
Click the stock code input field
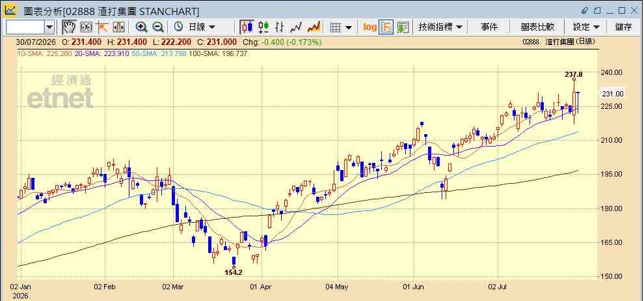click(25, 27)
